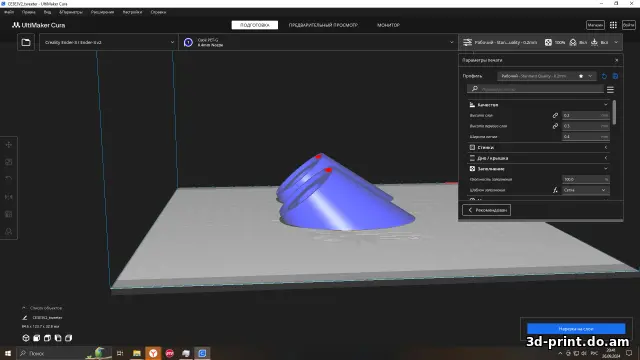Collapse the Infill settings section
Screen dimensions: 640x360
(x=538, y=169)
